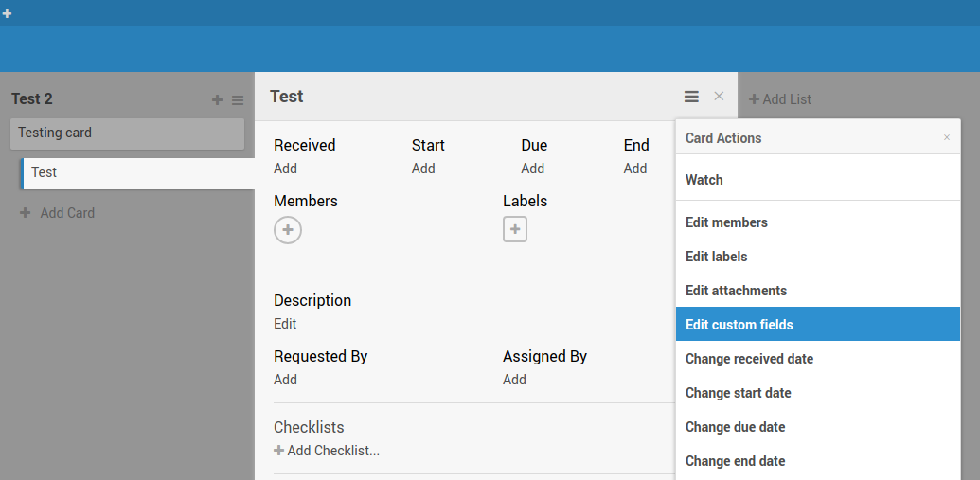This screenshot has width=980, height=480.
Task: Select Watch in Card Actions menu
Action: (x=704, y=180)
